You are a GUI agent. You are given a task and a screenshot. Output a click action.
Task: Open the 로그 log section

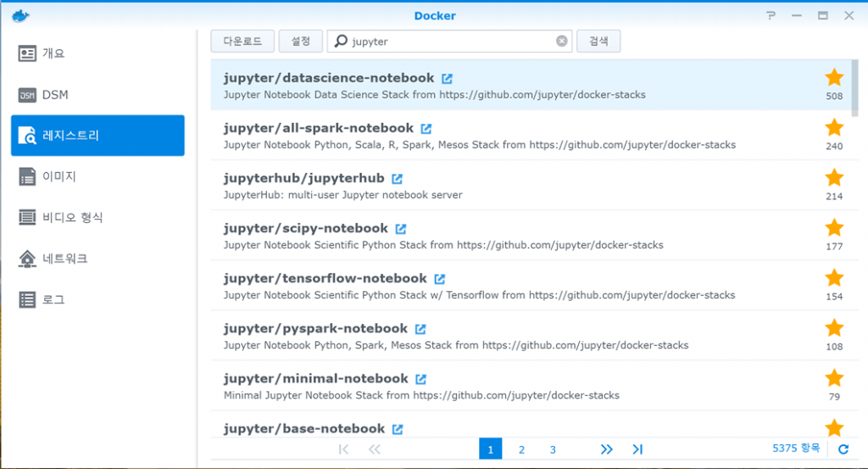97,299
